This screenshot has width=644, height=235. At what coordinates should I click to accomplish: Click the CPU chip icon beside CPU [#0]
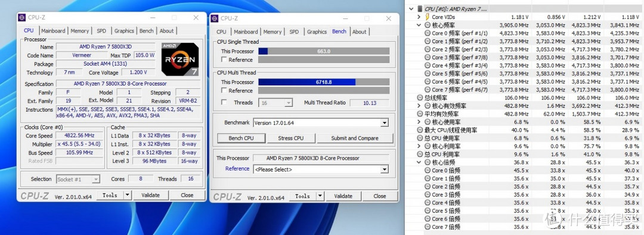point(420,8)
